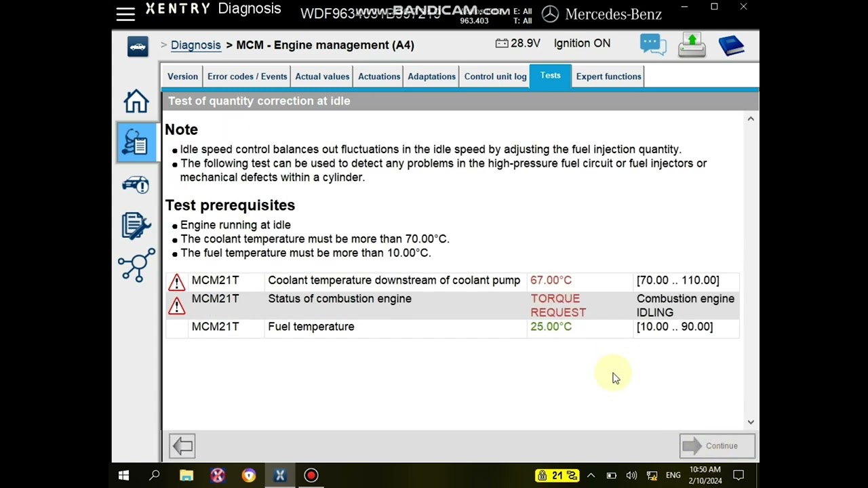Image resolution: width=868 pixels, height=488 pixels.
Task: Open the hamburger menu in XENTRY header
Action: (125, 14)
